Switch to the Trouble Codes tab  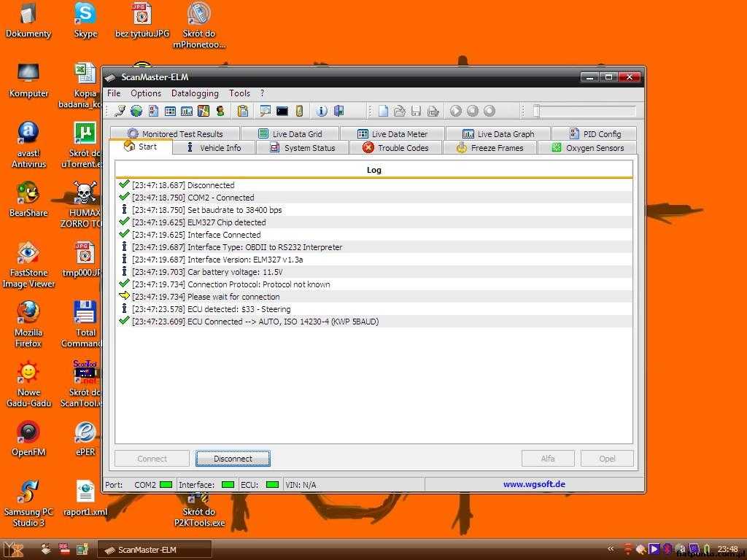tap(395, 147)
